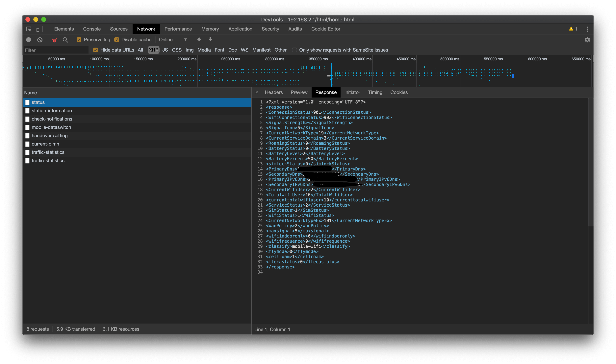Click the record network log button
The width and height of the screenshot is (616, 364).
click(29, 40)
